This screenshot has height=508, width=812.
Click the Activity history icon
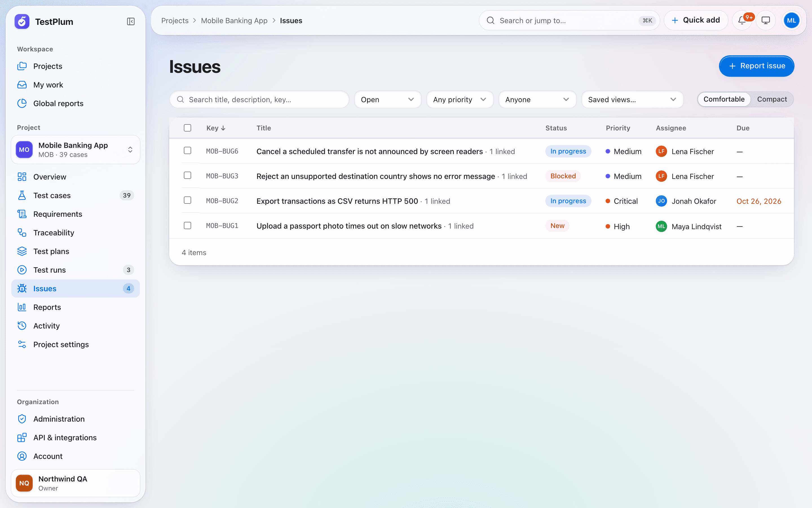click(22, 326)
